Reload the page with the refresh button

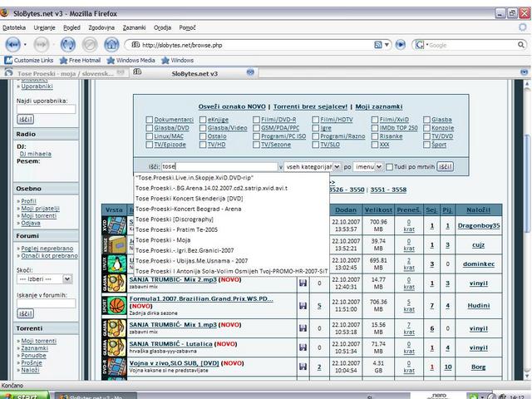point(67,44)
